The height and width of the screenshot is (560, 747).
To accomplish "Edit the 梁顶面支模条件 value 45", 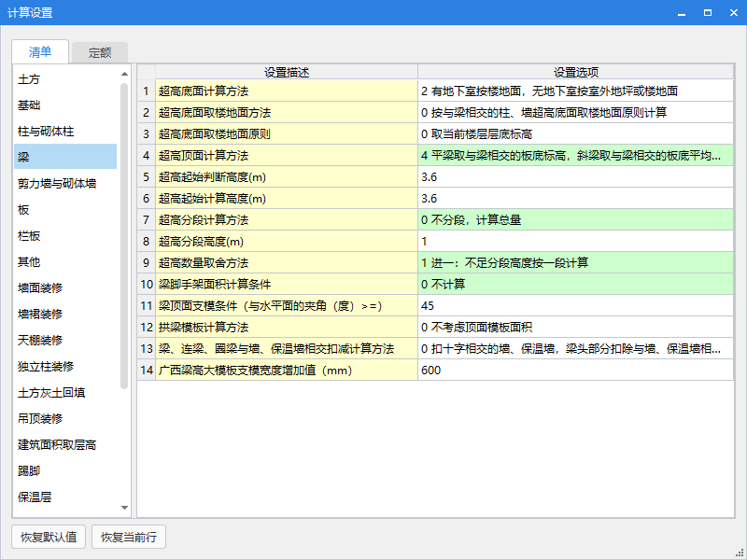I will tap(575, 305).
